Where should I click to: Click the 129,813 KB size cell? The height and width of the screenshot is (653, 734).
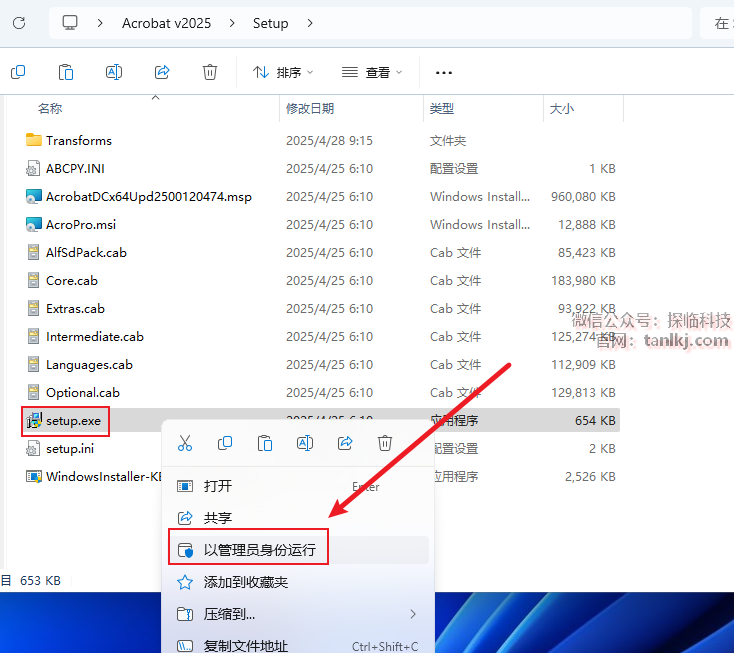click(583, 392)
